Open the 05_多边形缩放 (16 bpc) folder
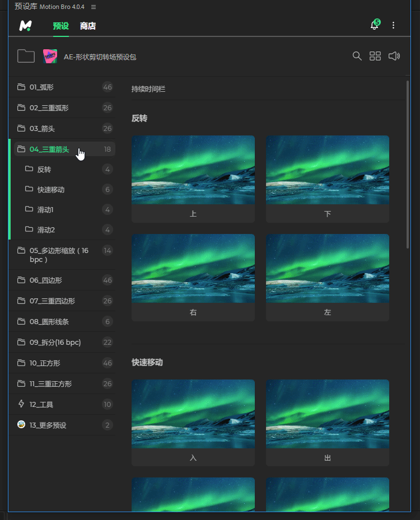 pyautogui.click(x=63, y=255)
